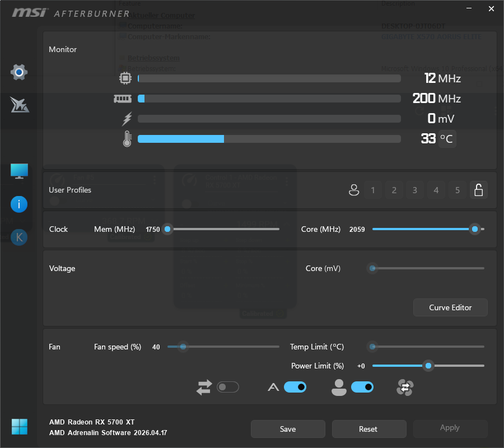Click the memory clock monitor bar
504x448 pixels.
click(x=269, y=99)
